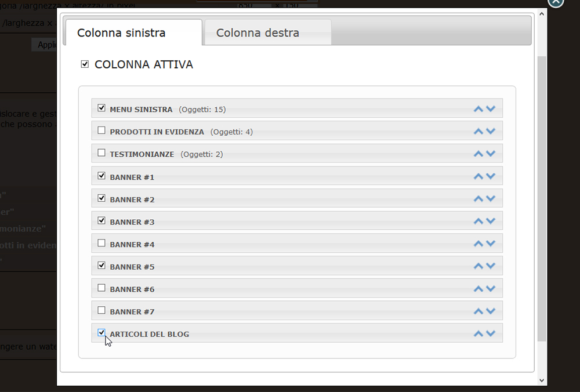Move BANNER #5 down with arrow

coord(491,266)
